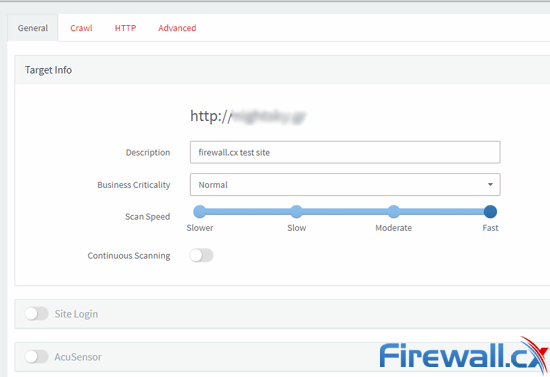
Task: Click the Description label
Action: tap(148, 153)
